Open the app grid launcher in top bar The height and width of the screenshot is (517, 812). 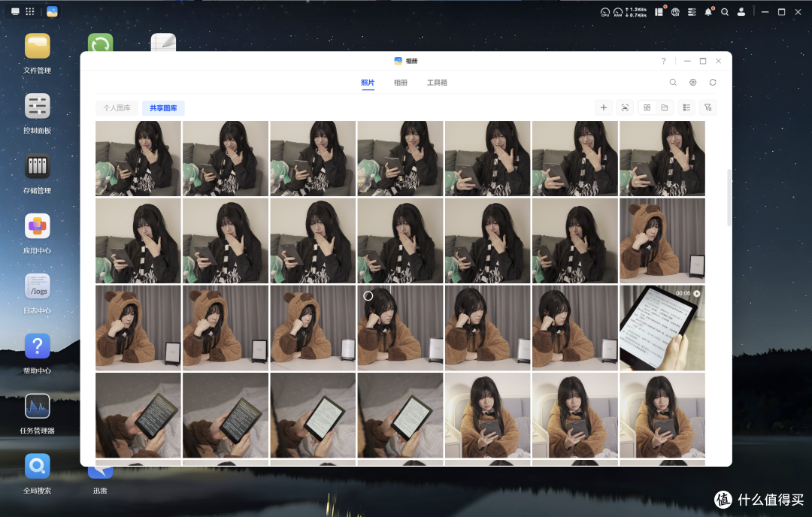(x=30, y=11)
